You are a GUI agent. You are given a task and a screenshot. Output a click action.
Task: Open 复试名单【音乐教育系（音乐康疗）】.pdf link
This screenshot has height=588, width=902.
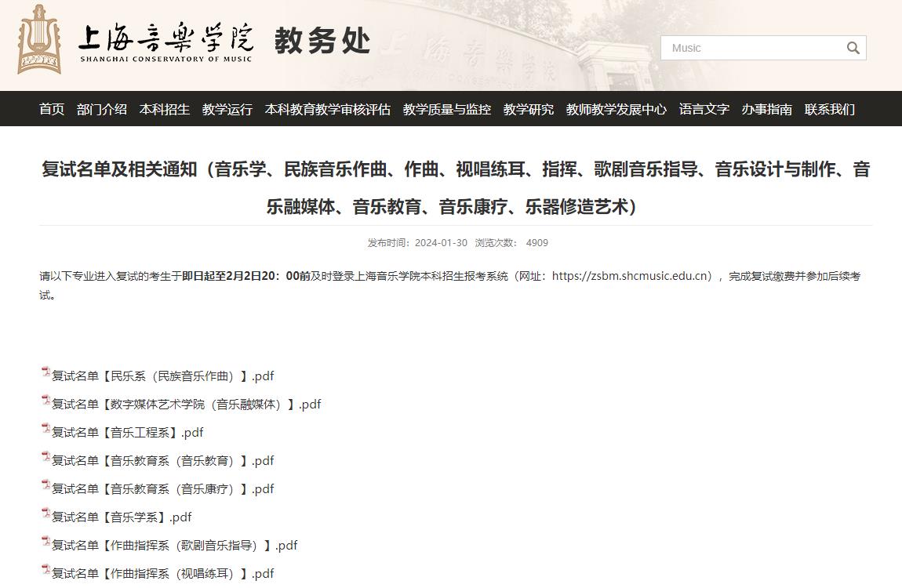[x=163, y=488]
